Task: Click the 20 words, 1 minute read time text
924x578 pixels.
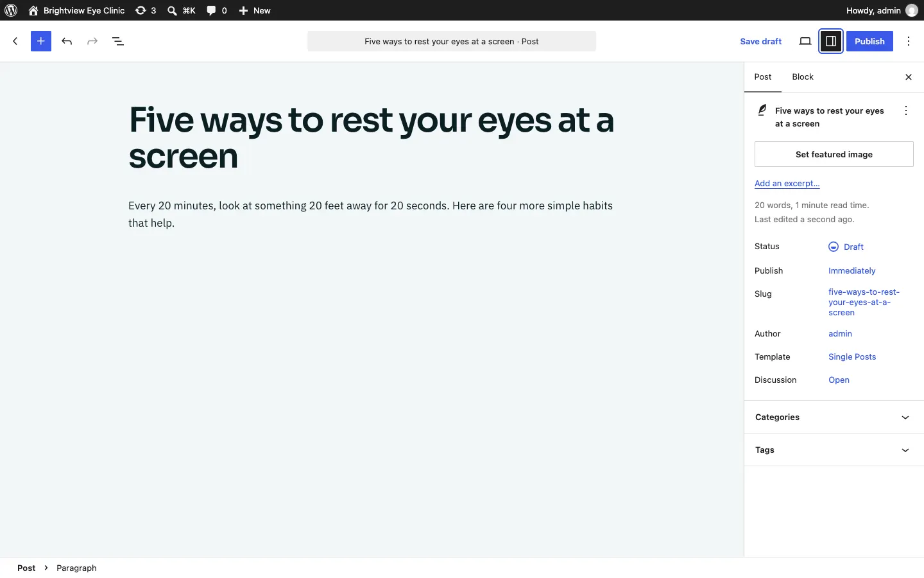Action: [812, 206]
